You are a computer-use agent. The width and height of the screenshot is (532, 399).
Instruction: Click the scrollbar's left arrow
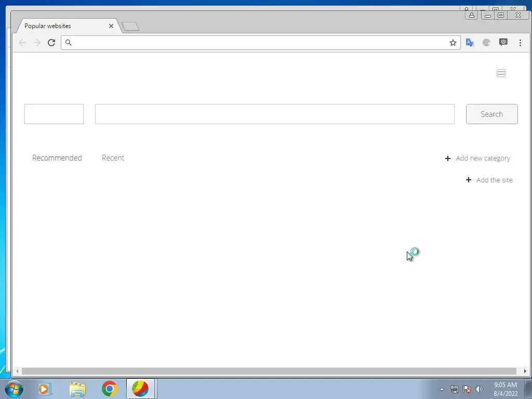[17, 371]
